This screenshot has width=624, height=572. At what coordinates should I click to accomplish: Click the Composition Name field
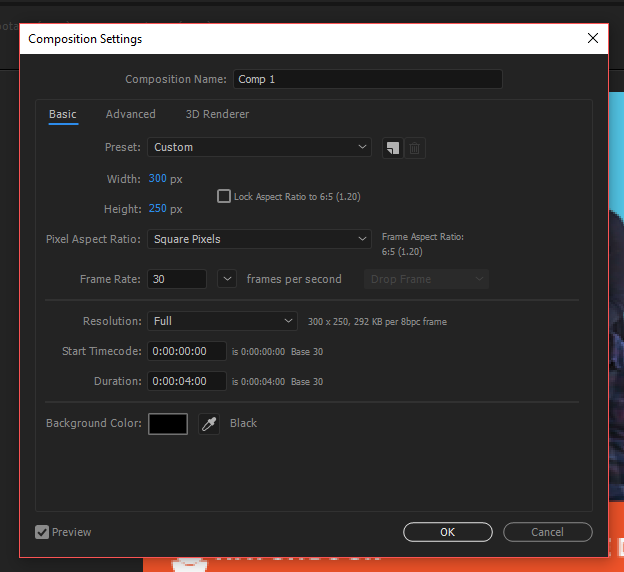pyautogui.click(x=368, y=79)
